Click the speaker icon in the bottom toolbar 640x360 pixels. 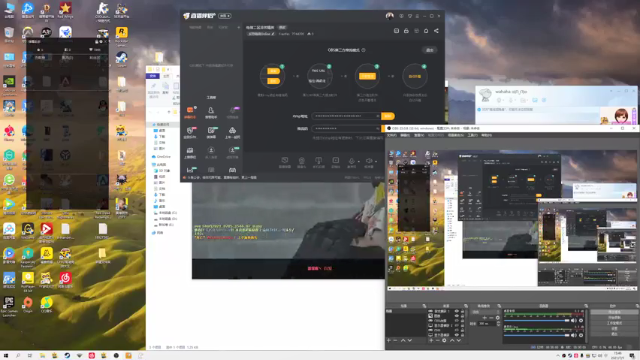pos(369,161)
